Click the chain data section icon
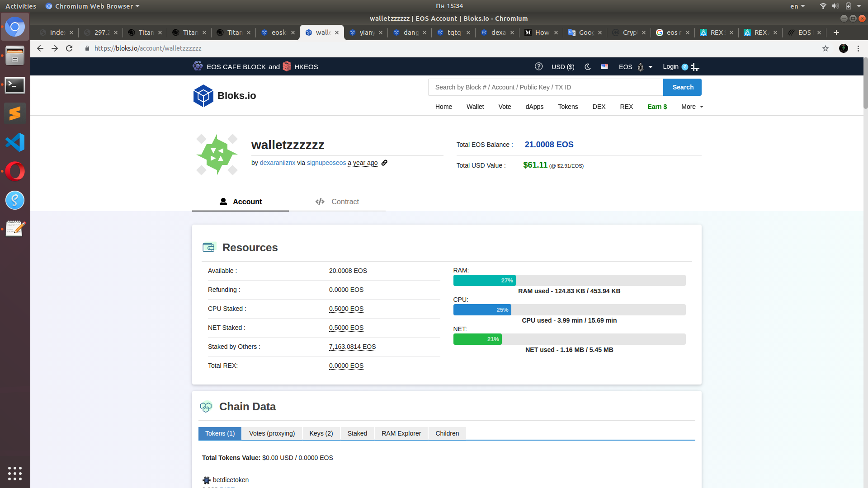Screen dimensions: 868x488 point(206,406)
